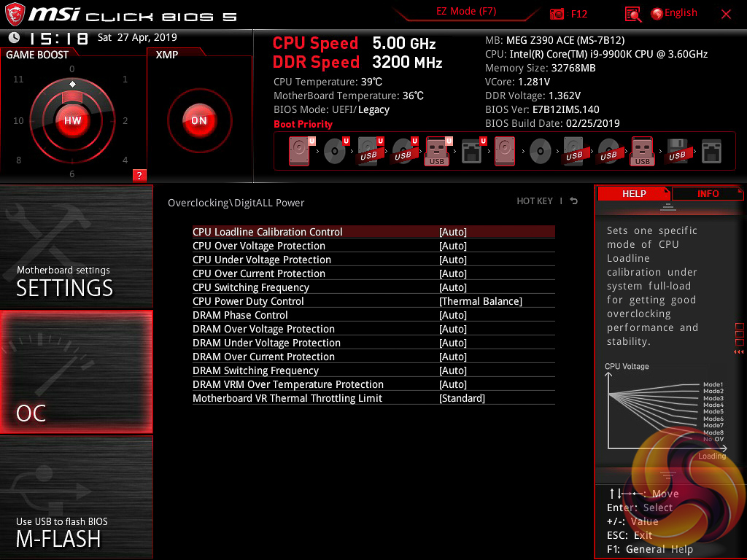
Task: Click the CPU Temperature: 39°C reading
Action: click(328, 82)
